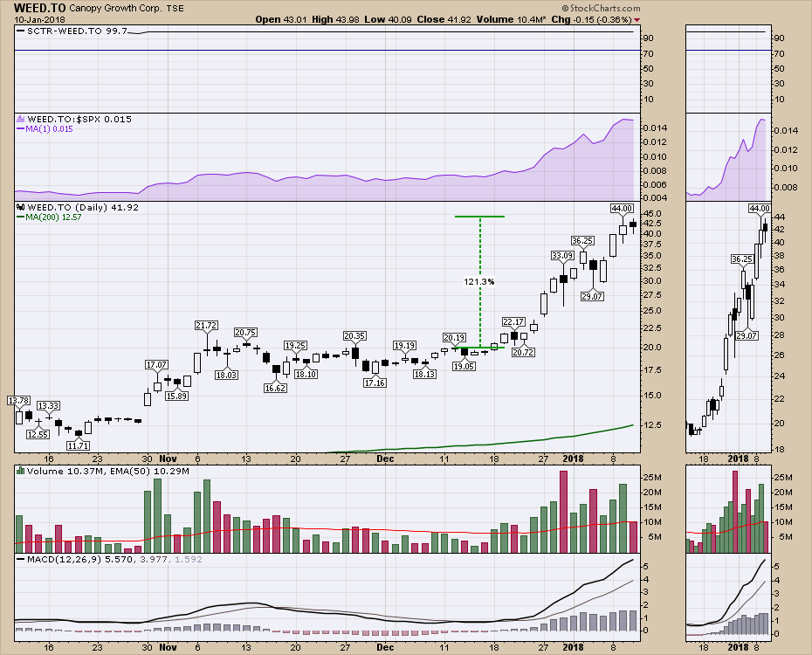This screenshot has height=655, width=812.
Task: Click the WEED.TO ticker symbol title
Action: coord(39,8)
